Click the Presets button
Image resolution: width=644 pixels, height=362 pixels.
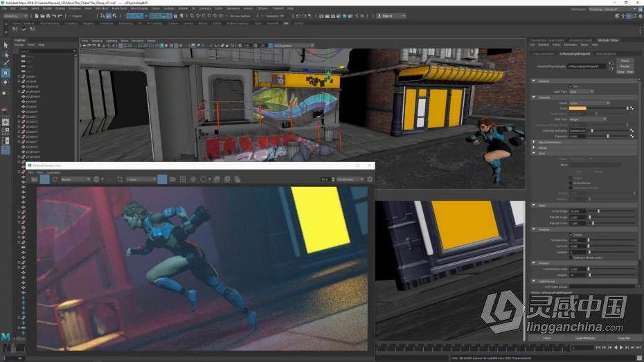[x=625, y=66]
